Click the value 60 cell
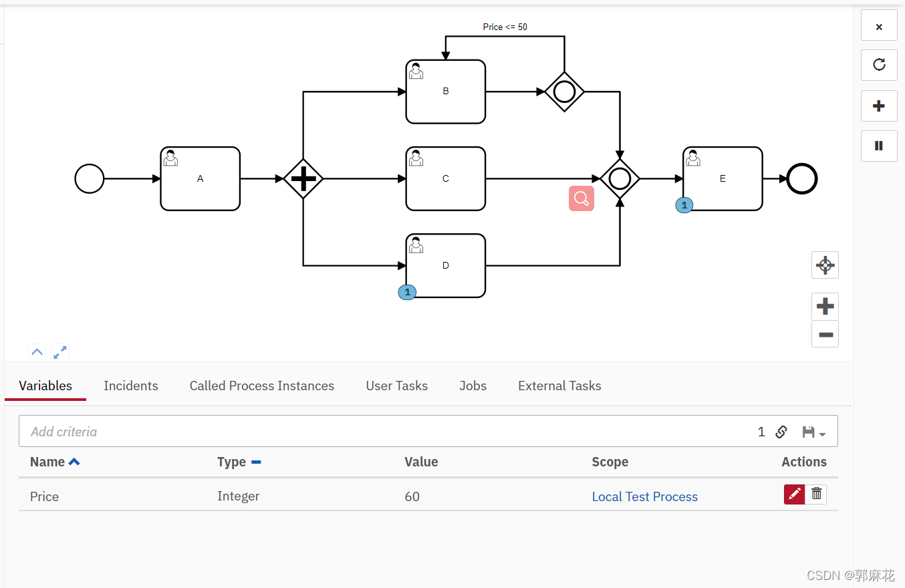905x588 pixels. 412,496
